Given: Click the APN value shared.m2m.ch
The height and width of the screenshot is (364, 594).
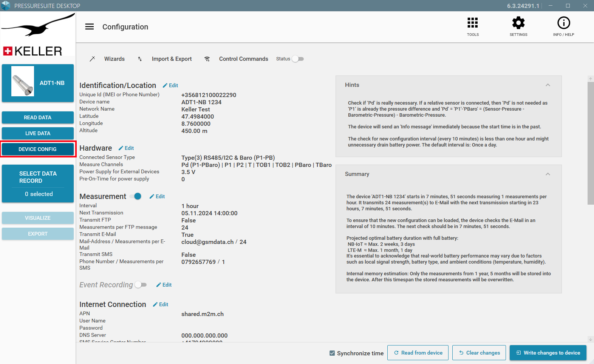Looking at the screenshot, I should pos(203,314).
